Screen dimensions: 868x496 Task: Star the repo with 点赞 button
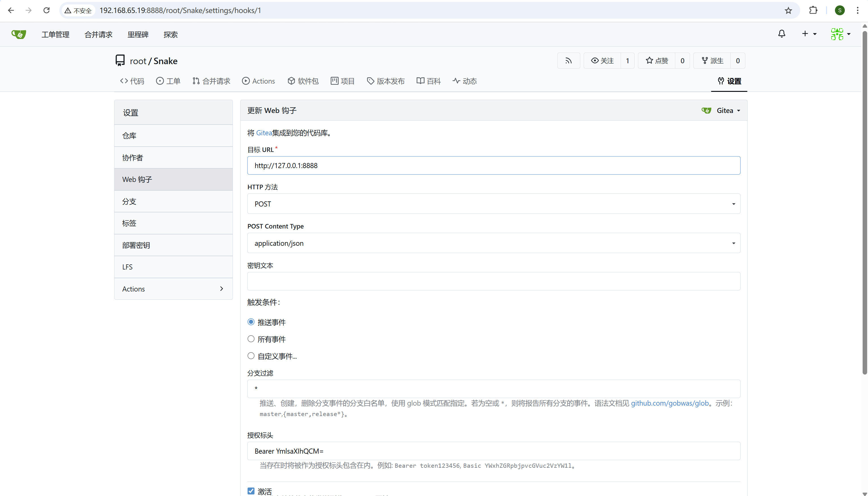tap(657, 61)
